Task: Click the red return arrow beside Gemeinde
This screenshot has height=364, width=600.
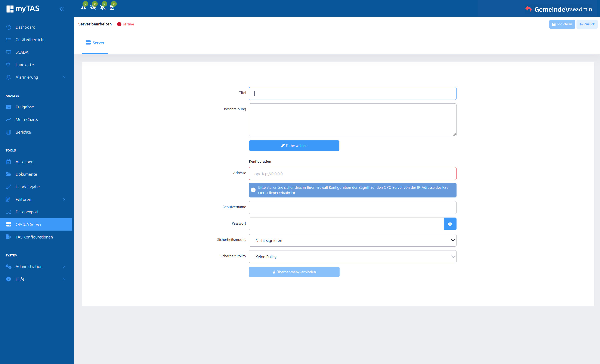Action: 528,9
